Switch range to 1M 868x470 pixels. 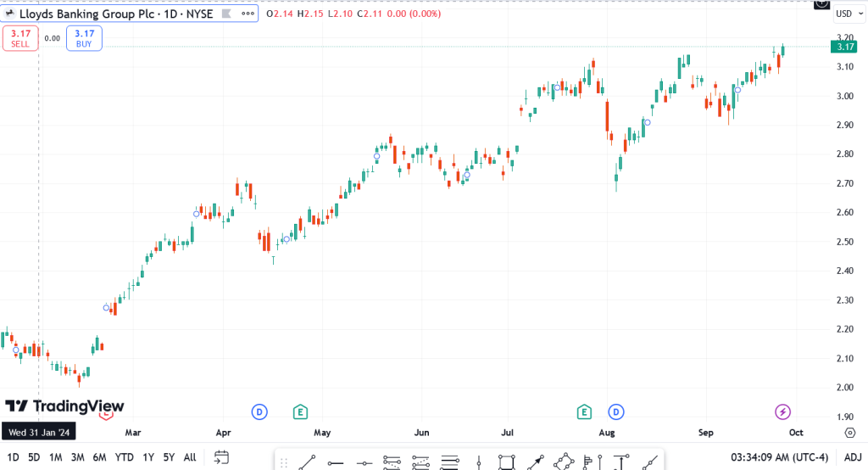click(x=55, y=457)
